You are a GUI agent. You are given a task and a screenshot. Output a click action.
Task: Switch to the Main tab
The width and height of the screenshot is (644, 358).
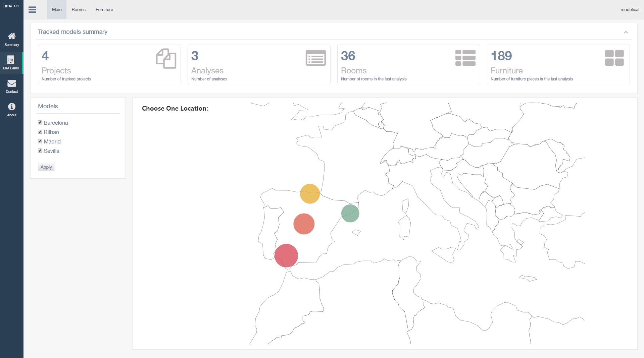pyautogui.click(x=57, y=10)
